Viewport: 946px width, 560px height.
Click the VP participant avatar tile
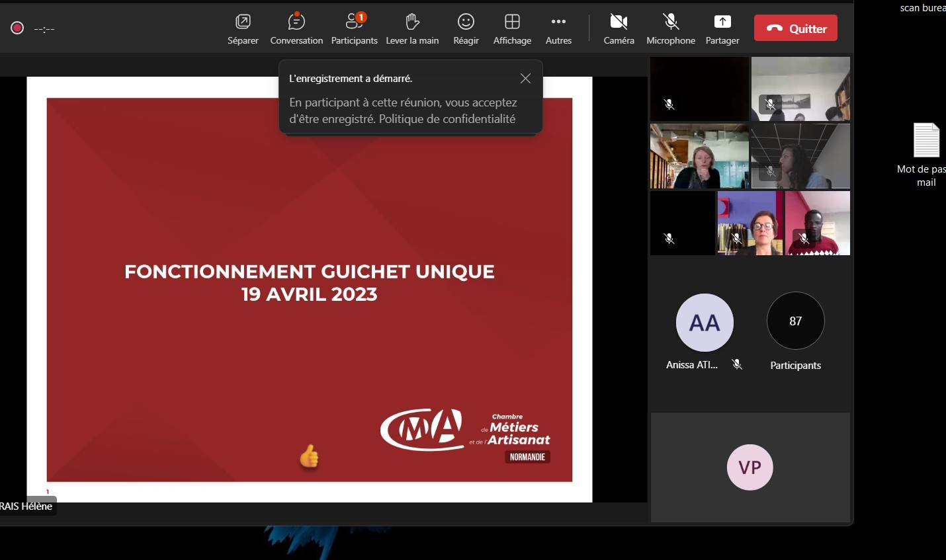(x=750, y=467)
